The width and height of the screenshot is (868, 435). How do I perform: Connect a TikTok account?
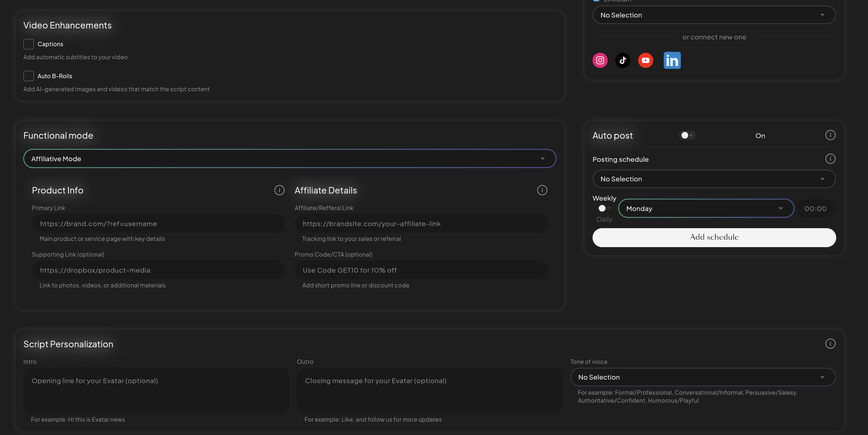[623, 60]
